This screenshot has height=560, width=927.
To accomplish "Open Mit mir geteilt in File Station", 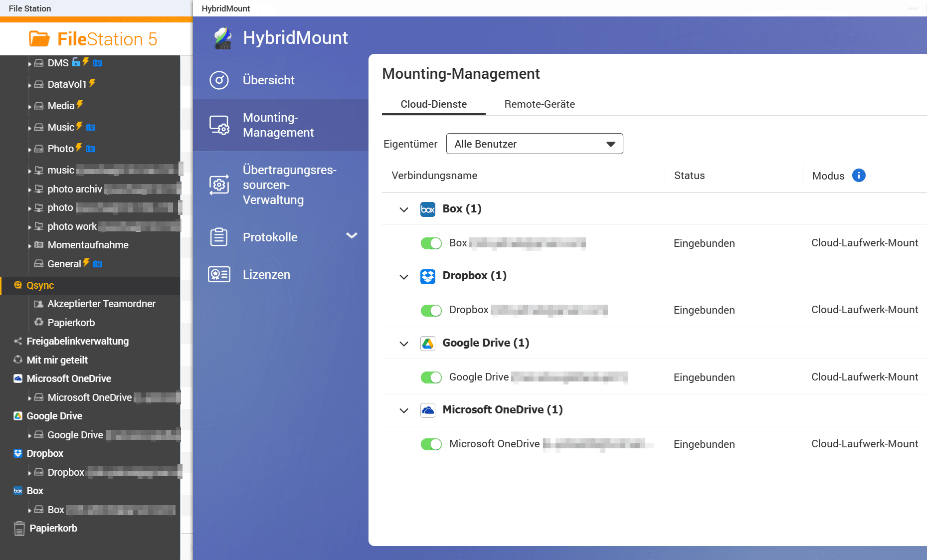I will pyautogui.click(x=57, y=360).
